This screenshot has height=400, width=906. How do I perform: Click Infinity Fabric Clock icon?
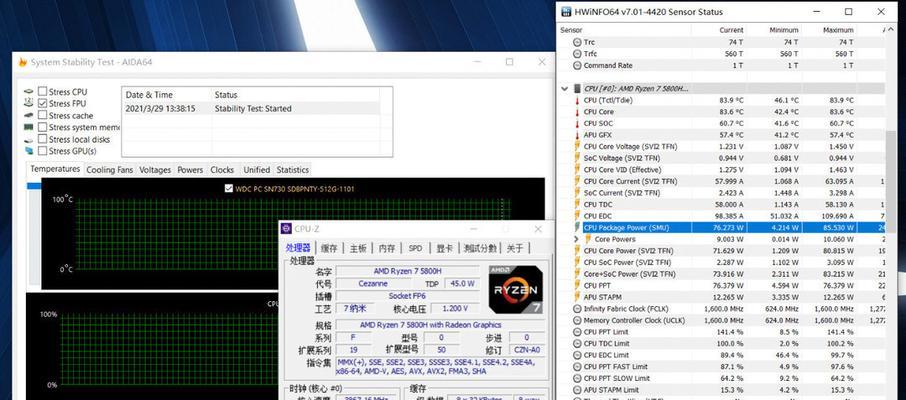pyautogui.click(x=577, y=309)
